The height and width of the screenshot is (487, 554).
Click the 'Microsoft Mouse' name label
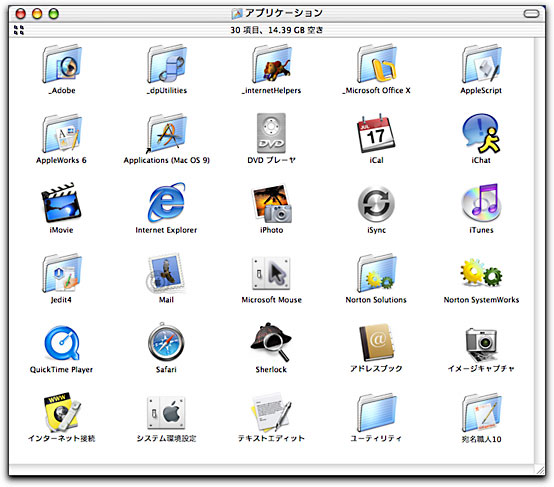click(271, 300)
